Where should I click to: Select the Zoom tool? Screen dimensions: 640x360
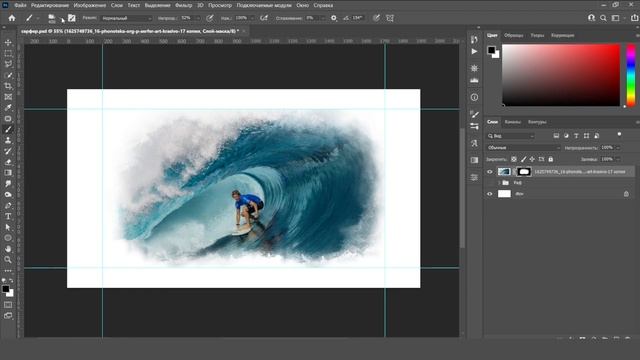click(x=8, y=260)
